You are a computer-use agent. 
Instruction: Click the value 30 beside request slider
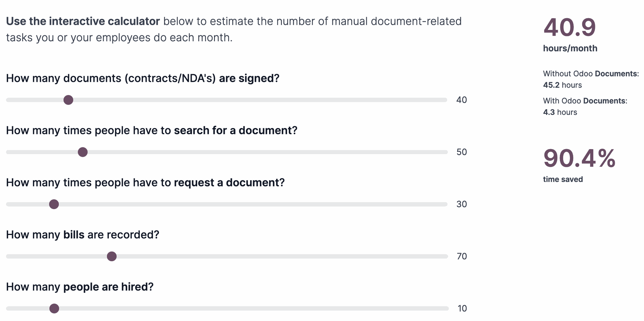tap(462, 204)
